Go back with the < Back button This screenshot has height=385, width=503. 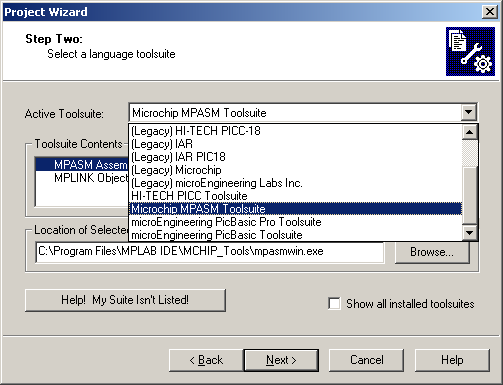click(x=206, y=360)
